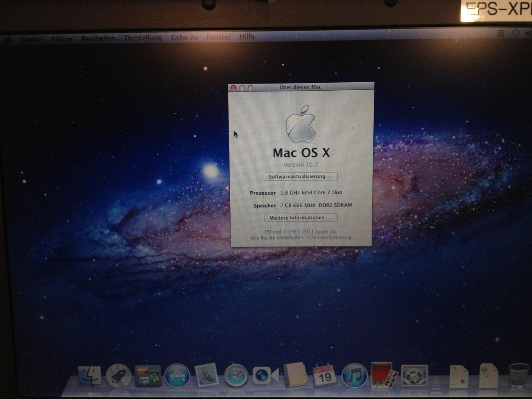Click the Version 10.7 text
532x399 pixels.
pos(300,165)
